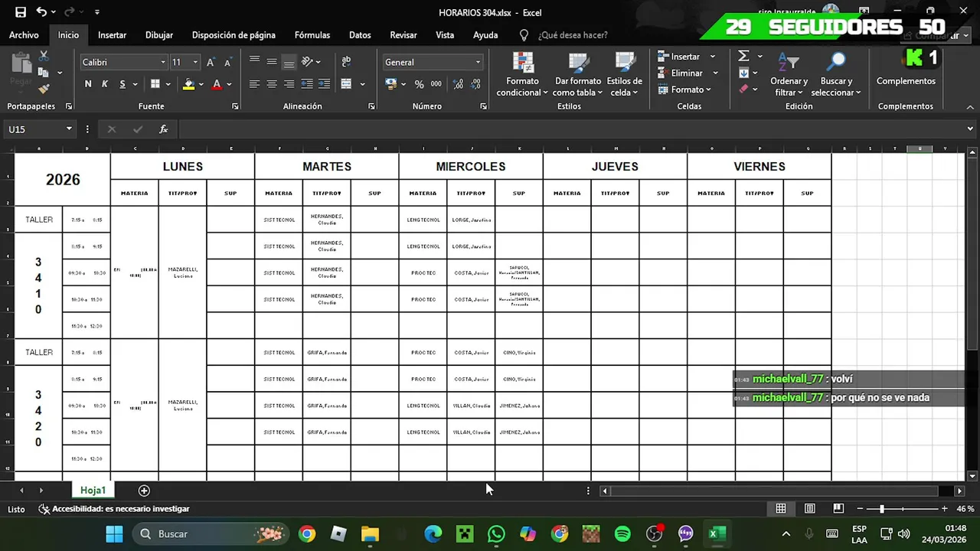This screenshot has width=980, height=551.
Task: Switch to Page Layout view
Action: click(x=809, y=509)
